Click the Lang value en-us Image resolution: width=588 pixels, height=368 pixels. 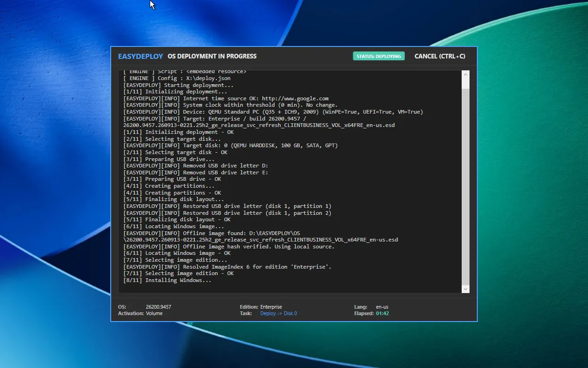point(382,307)
